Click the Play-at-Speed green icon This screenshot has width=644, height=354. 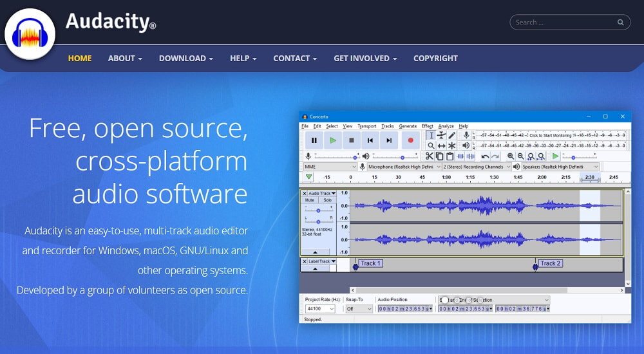click(x=555, y=156)
